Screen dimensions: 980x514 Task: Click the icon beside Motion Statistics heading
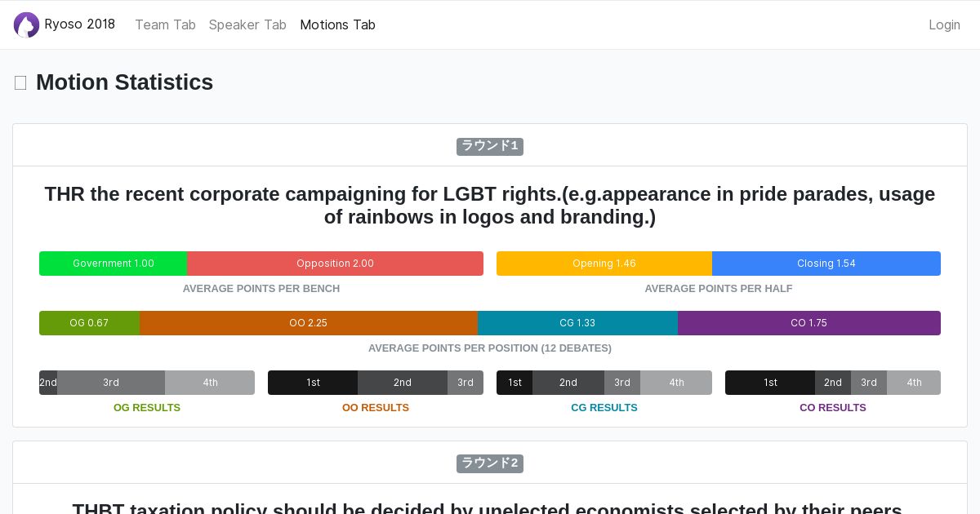pyautogui.click(x=20, y=82)
